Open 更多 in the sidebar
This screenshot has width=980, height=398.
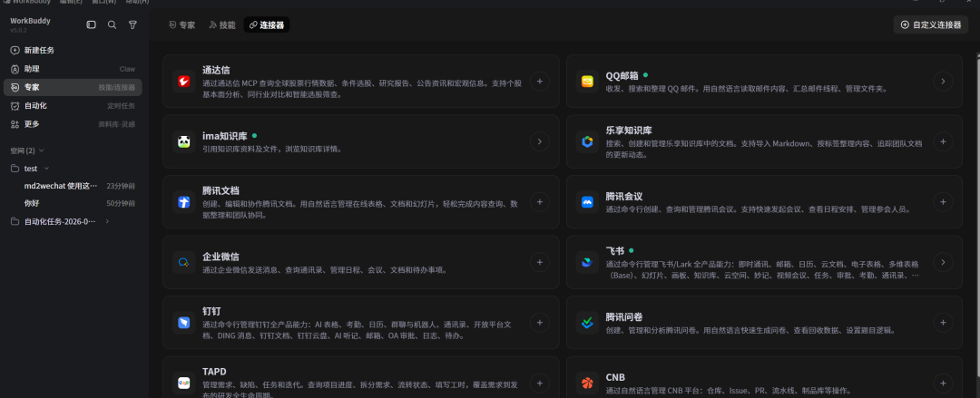[x=73, y=124]
